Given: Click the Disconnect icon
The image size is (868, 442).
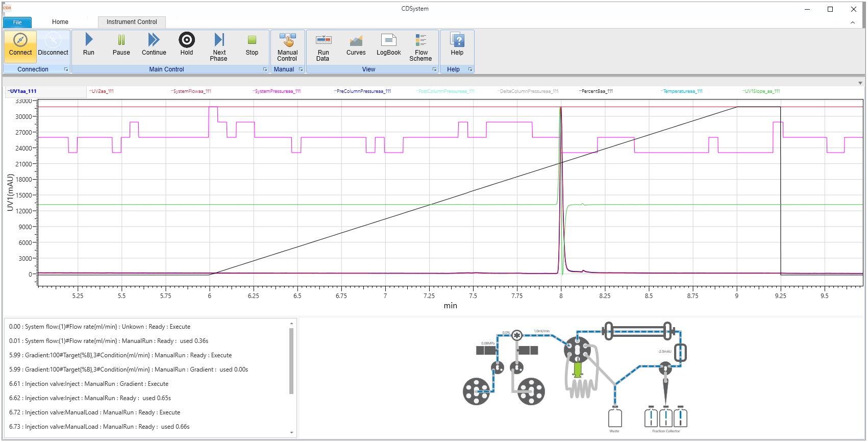Looking at the screenshot, I should tap(53, 40).
